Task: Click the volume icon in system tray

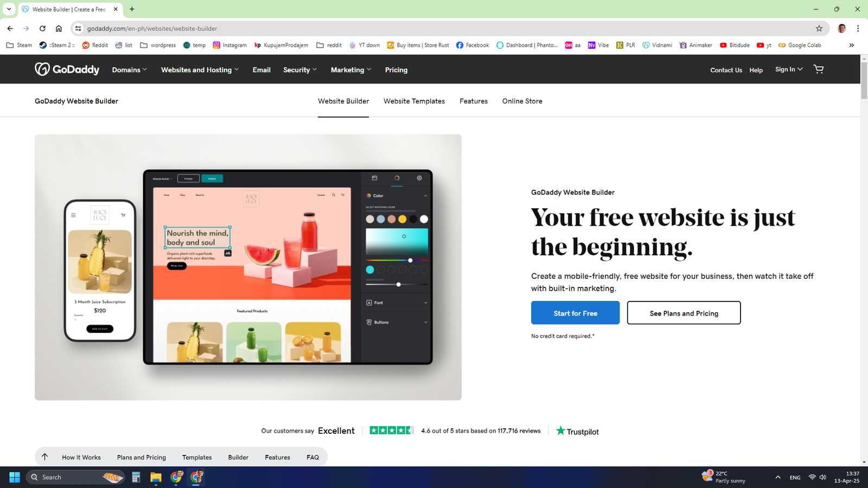Action: (822, 477)
